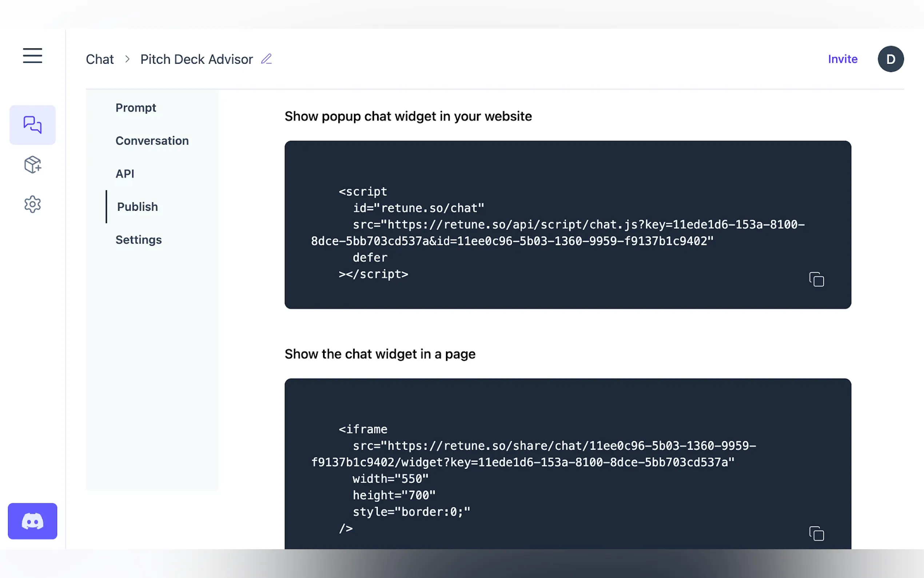Copy the popup script code
The image size is (924, 578).
coord(816,280)
